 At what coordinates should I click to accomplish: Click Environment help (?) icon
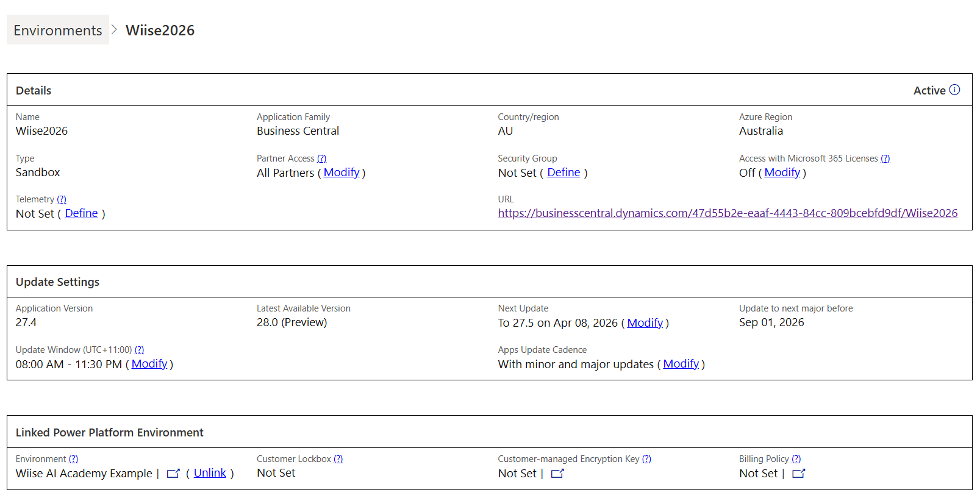[73, 459]
